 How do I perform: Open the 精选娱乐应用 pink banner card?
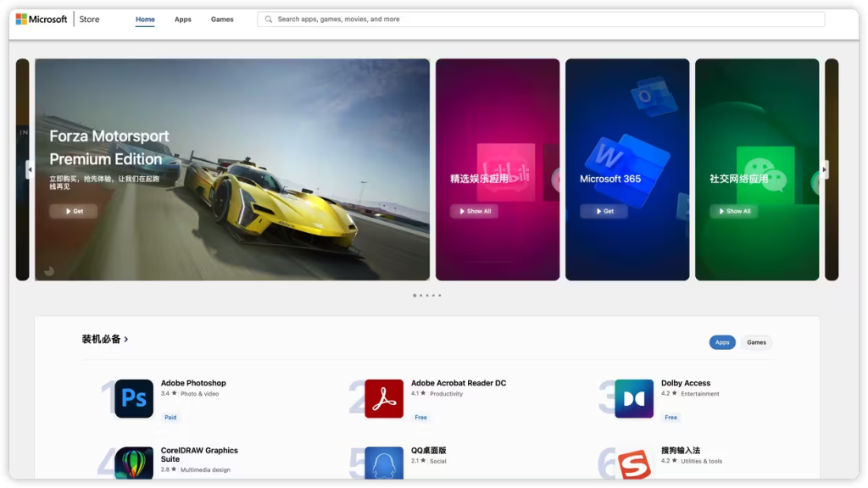498,169
